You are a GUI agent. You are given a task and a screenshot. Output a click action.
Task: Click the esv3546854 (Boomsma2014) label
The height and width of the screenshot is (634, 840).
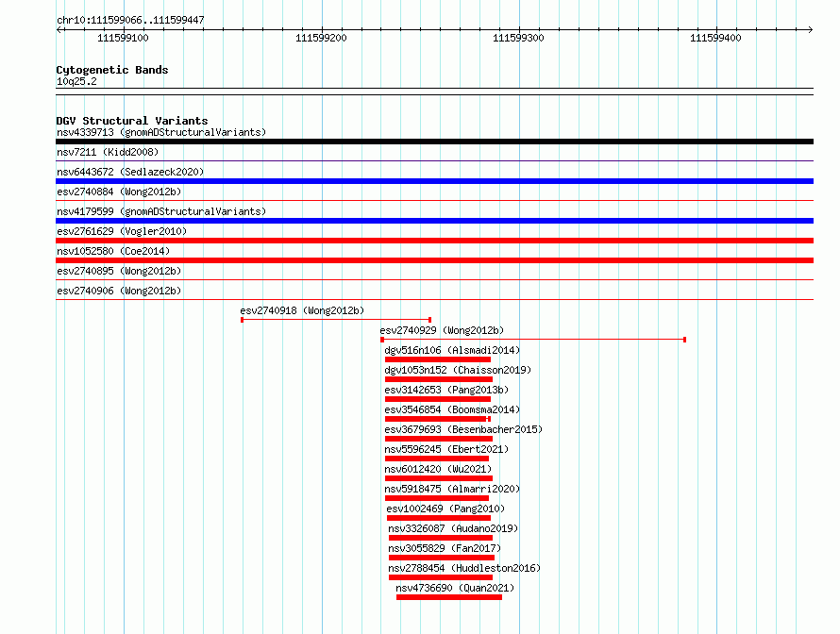click(452, 409)
